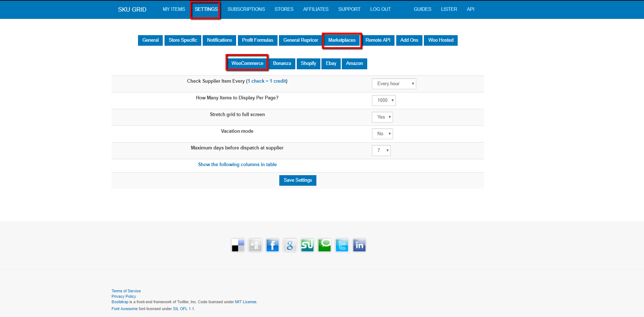Open the Font Awesome footer link

click(x=125, y=309)
